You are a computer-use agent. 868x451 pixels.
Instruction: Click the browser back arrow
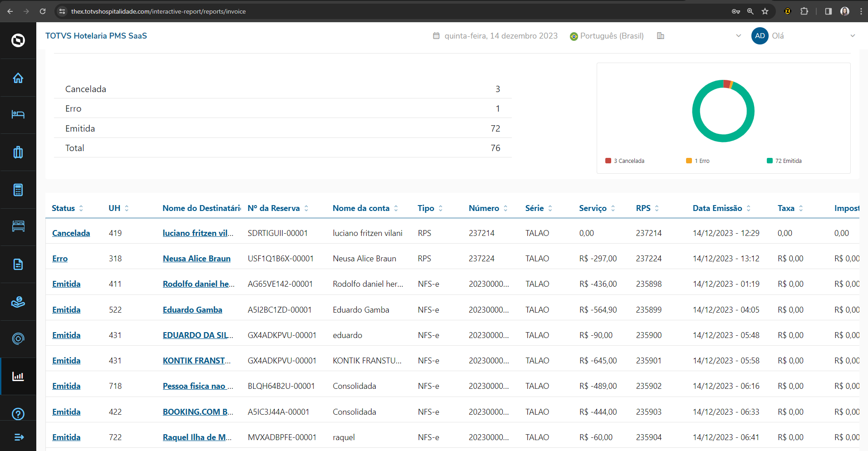tap(10, 11)
